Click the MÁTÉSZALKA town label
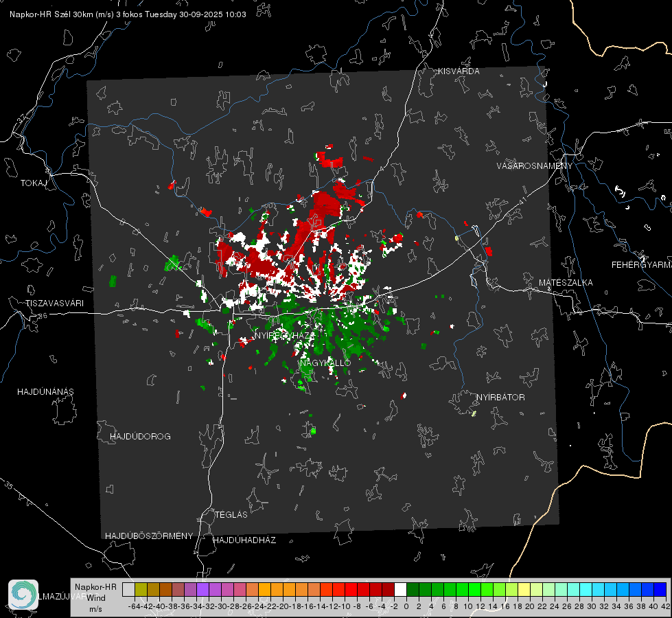672x618 pixels. coord(566,283)
